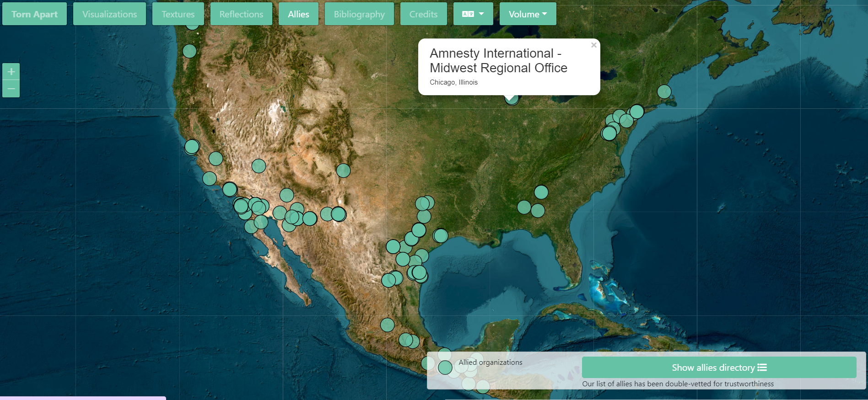Expand the Volume dropdown menu
Viewport: 868px width, 400px height.
click(528, 14)
